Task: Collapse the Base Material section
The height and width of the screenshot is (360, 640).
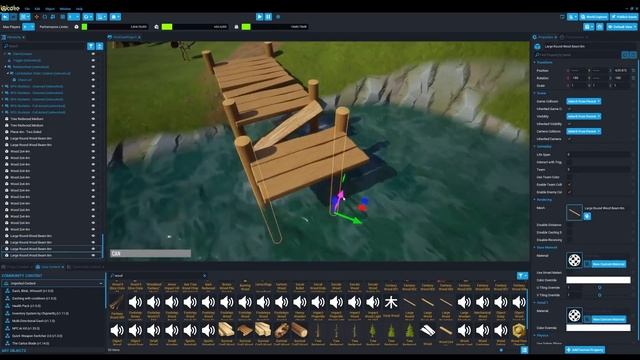Action: 535,247
